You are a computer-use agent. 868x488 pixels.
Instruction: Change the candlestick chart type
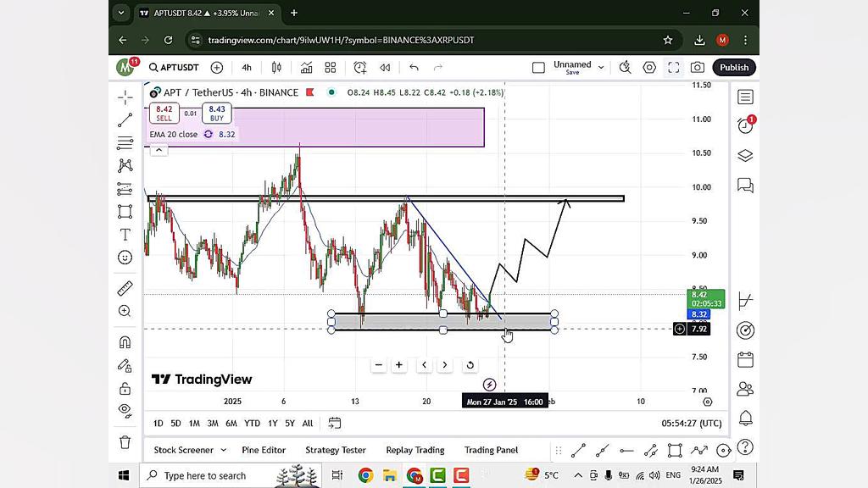(x=276, y=68)
